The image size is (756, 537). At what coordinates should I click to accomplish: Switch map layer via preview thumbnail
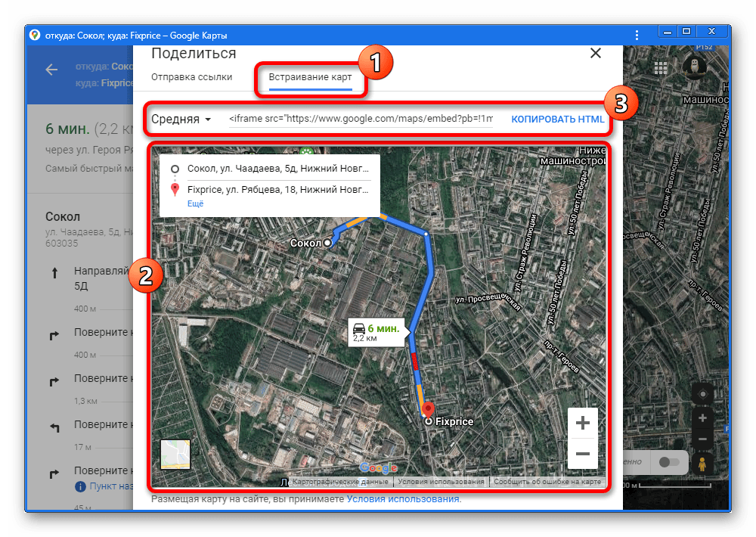175,454
